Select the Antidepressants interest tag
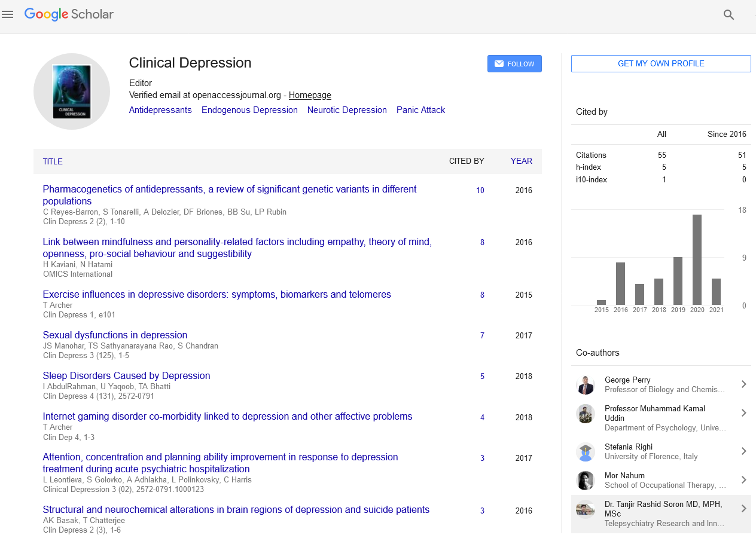This screenshot has width=756, height=544. coord(160,110)
